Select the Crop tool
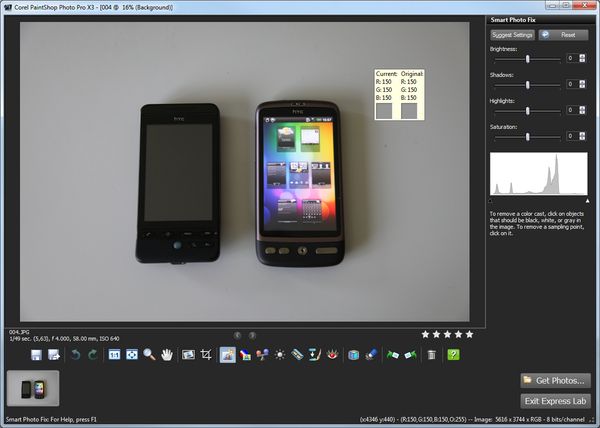The height and width of the screenshot is (428, 600). [206, 355]
